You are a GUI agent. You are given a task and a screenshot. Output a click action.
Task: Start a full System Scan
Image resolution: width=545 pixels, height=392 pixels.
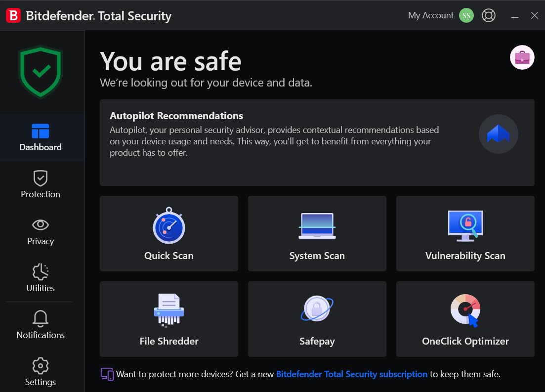(317, 233)
